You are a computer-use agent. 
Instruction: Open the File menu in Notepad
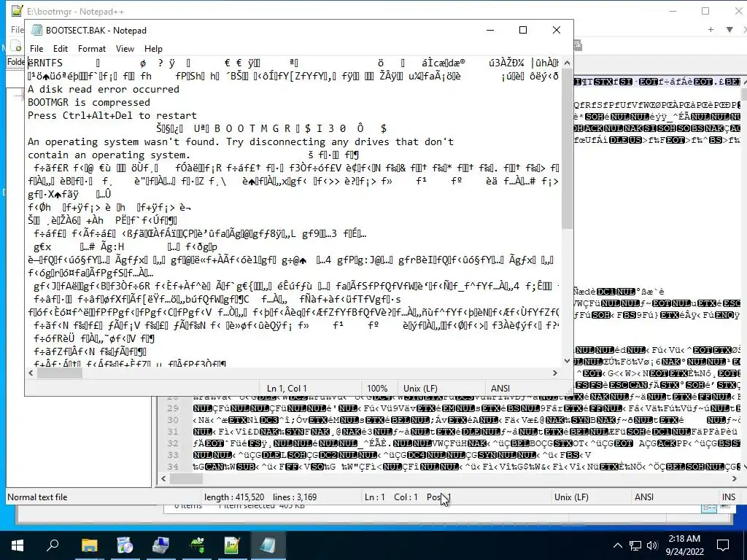point(36,49)
